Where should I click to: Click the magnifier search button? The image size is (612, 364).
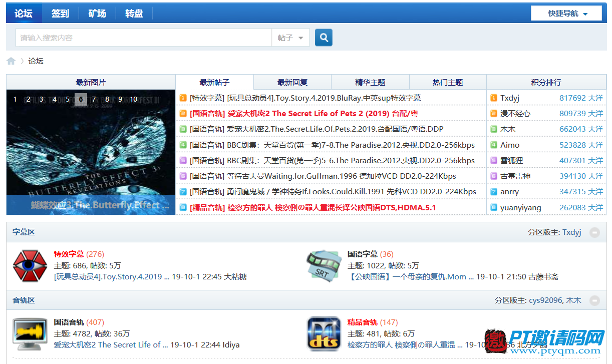[x=324, y=38]
